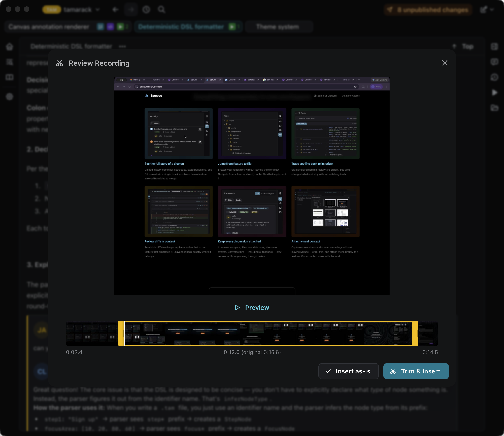Click the 8 unpublished changes button
Image resolution: width=504 pixels, height=436 pixels.
[x=428, y=10]
